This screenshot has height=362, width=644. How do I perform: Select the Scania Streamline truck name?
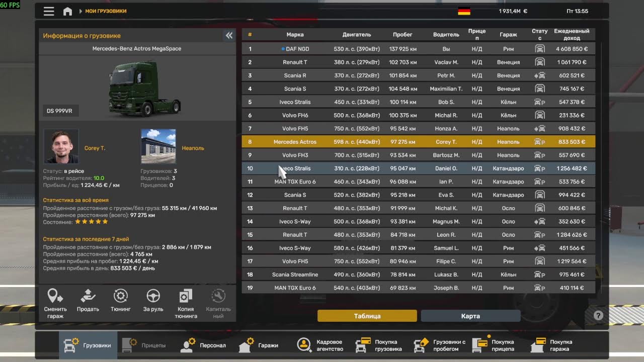pos(295,275)
